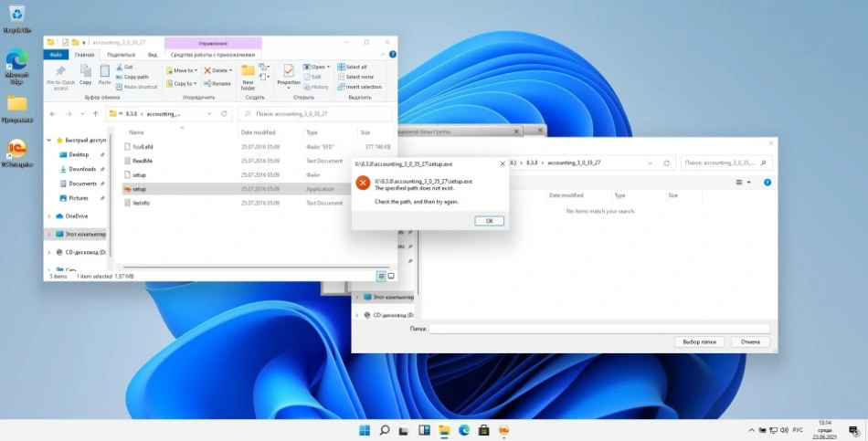The image size is (868, 441).
Task: Click the Copy icon in the ribbon
Action: (x=86, y=73)
